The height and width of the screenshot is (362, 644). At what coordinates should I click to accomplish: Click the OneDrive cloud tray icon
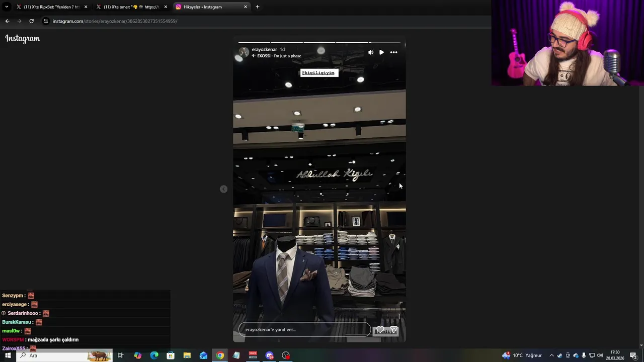point(576,355)
